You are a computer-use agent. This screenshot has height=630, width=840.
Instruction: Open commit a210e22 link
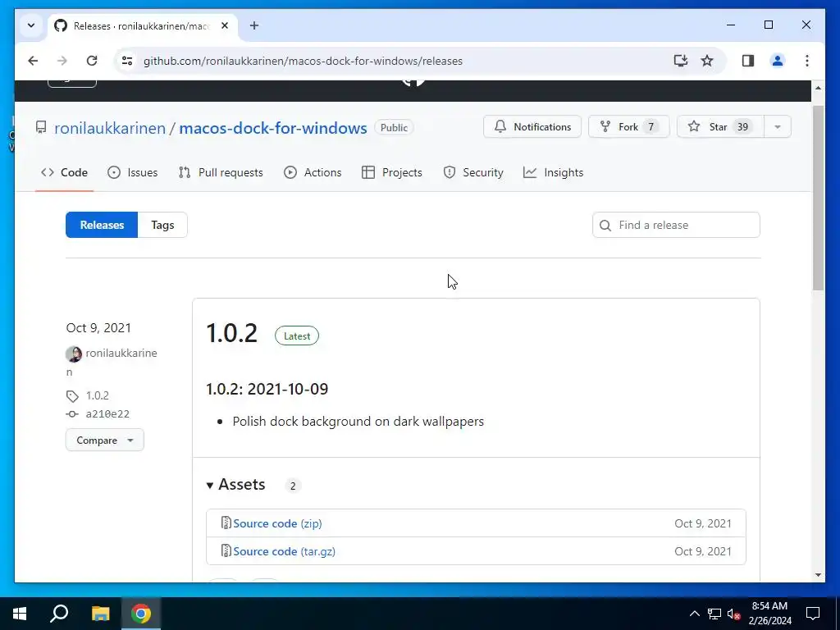coord(107,413)
